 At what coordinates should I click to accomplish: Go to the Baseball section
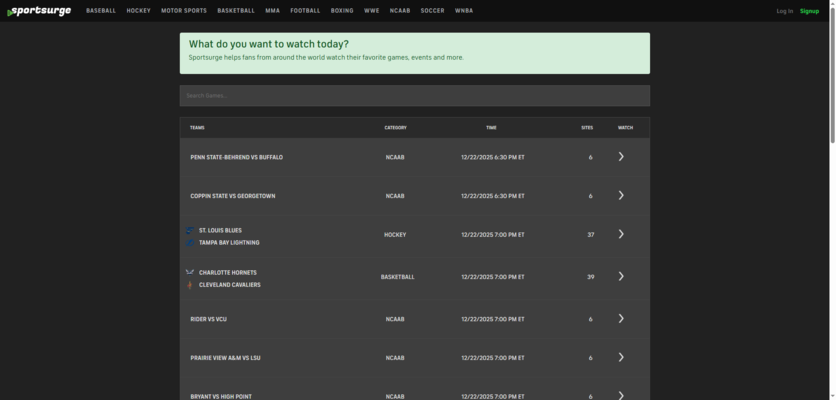coord(101,11)
